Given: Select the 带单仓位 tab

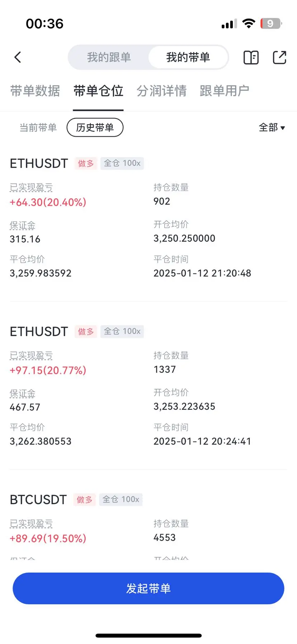Looking at the screenshot, I should (98, 91).
